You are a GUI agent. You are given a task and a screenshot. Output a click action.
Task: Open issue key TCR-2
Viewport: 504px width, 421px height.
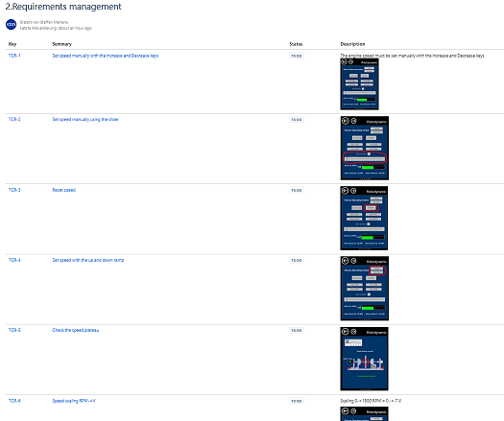(14, 119)
